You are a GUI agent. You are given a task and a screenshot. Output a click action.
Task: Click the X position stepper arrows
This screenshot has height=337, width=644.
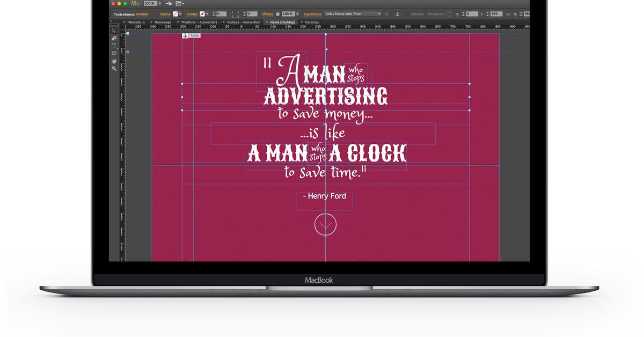(x=464, y=14)
